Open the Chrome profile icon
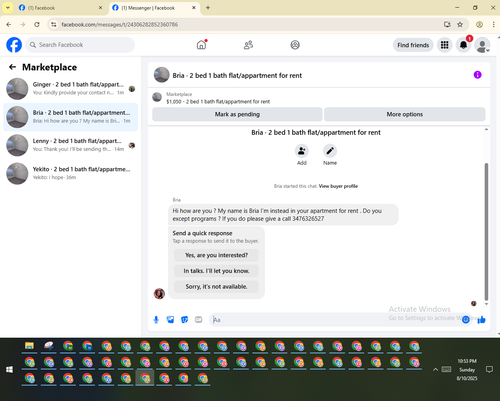 click(x=479, y=24)
